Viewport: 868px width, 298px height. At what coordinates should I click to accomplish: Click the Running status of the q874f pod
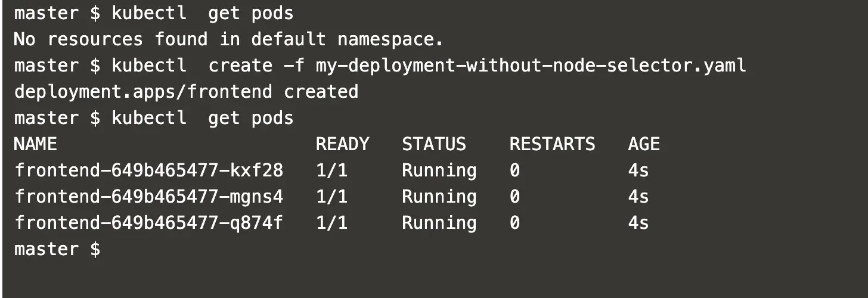439,223
